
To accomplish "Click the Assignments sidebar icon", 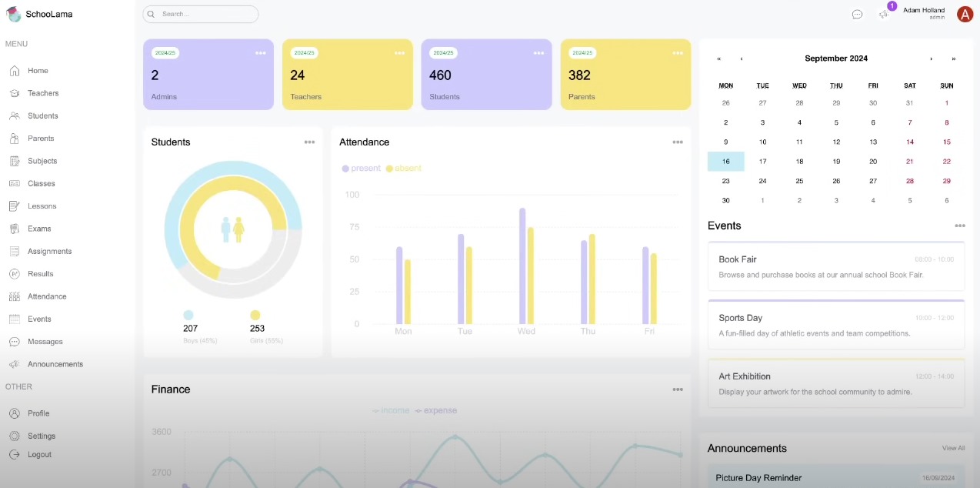I will tap(14, 251).
